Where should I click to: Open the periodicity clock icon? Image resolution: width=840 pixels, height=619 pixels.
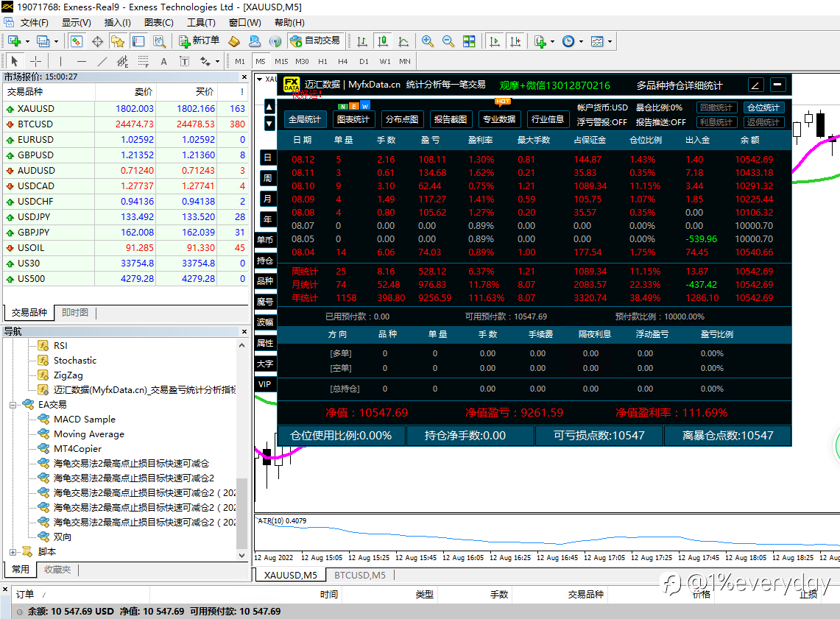(x=568, y=41)
